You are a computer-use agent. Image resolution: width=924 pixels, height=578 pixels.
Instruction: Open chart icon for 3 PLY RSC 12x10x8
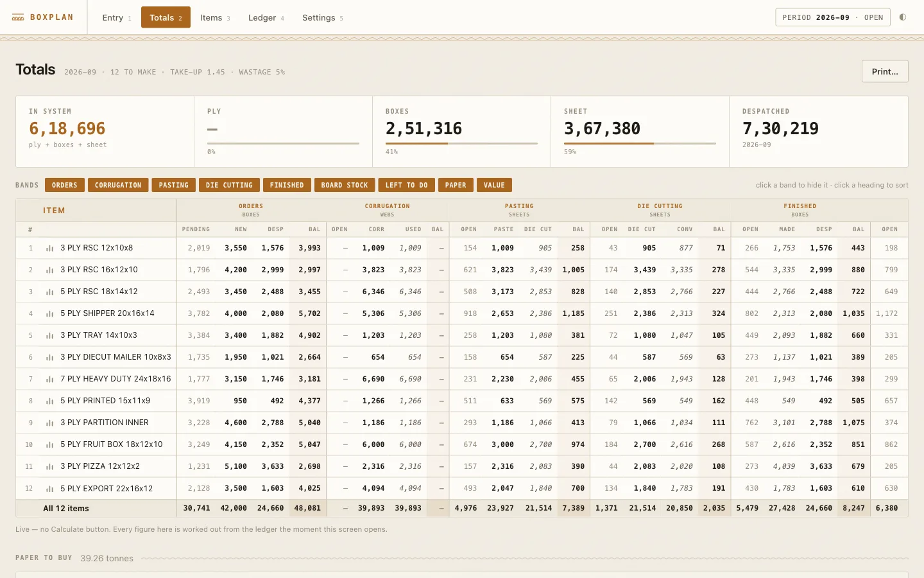point(49,248)
